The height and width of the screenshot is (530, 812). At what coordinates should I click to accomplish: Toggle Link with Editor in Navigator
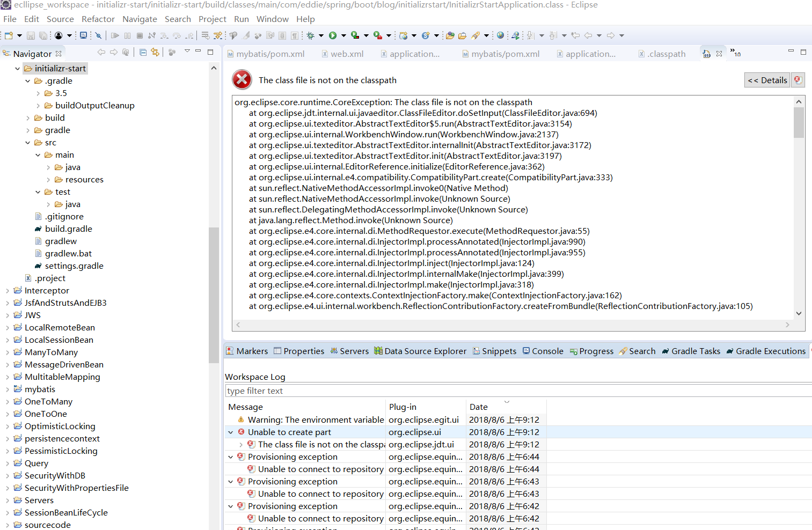155,52
